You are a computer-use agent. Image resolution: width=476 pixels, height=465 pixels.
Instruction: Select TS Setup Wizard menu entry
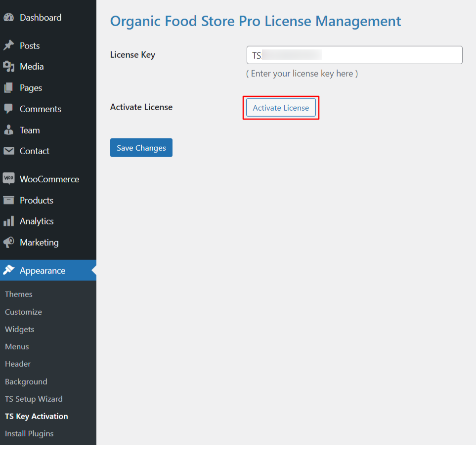(34, 399)
